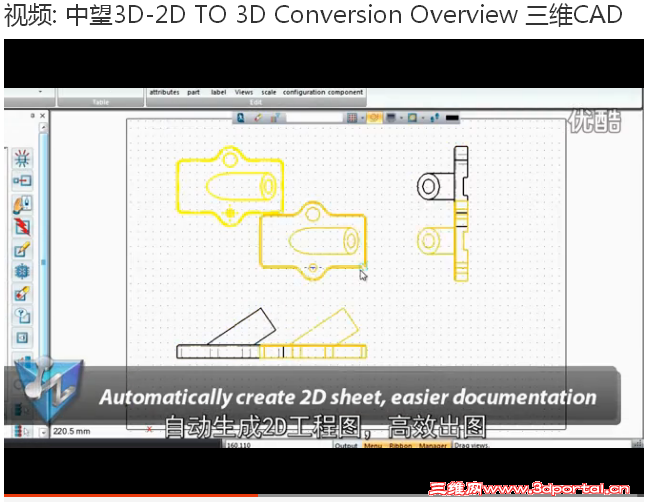The width and height of the screenshot is (649, 502).
Task: Seek on the video progress bar
Action: (x=324, y=495)
